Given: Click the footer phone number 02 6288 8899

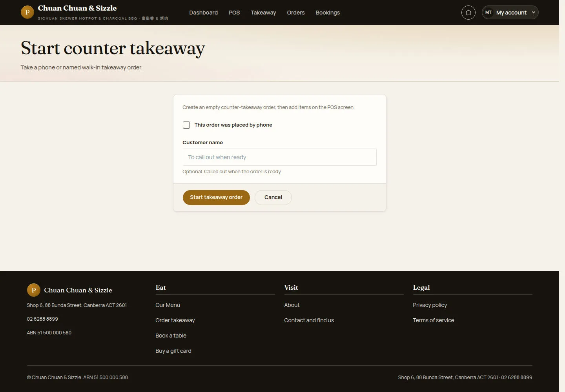Looking at the screenshot, I should click(42, 319).
